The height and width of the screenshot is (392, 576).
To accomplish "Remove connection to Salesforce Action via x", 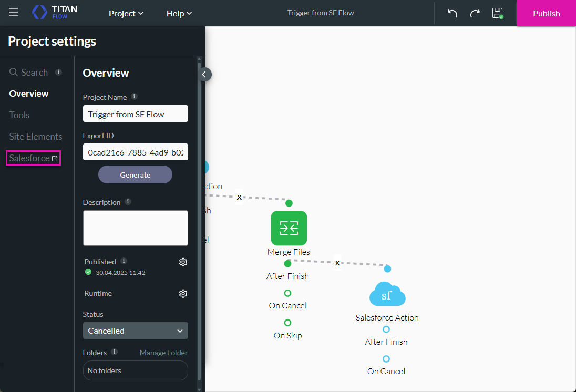I will 337,263.
